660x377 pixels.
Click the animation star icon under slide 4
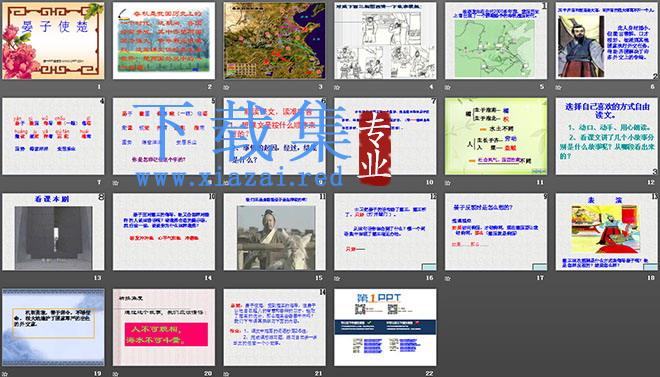click(337, 88)
